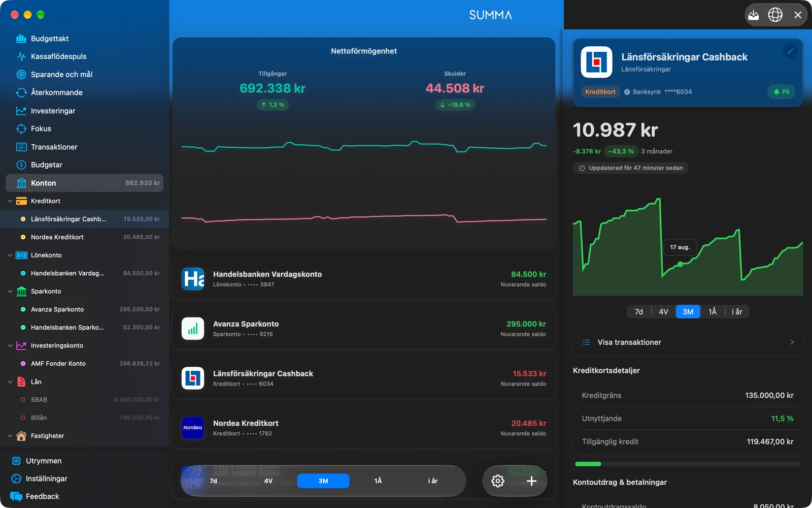Click the import tray icon in the top bar
The image size is (812, 508).
[x=754, y=15]
